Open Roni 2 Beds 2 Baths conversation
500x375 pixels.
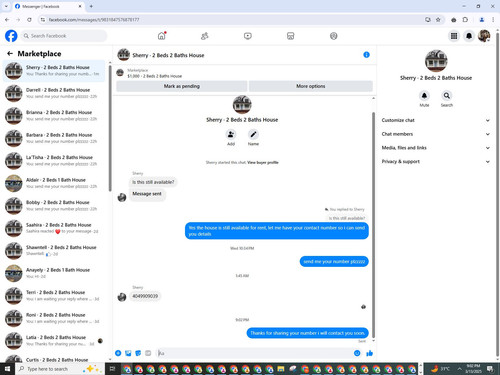54,318
